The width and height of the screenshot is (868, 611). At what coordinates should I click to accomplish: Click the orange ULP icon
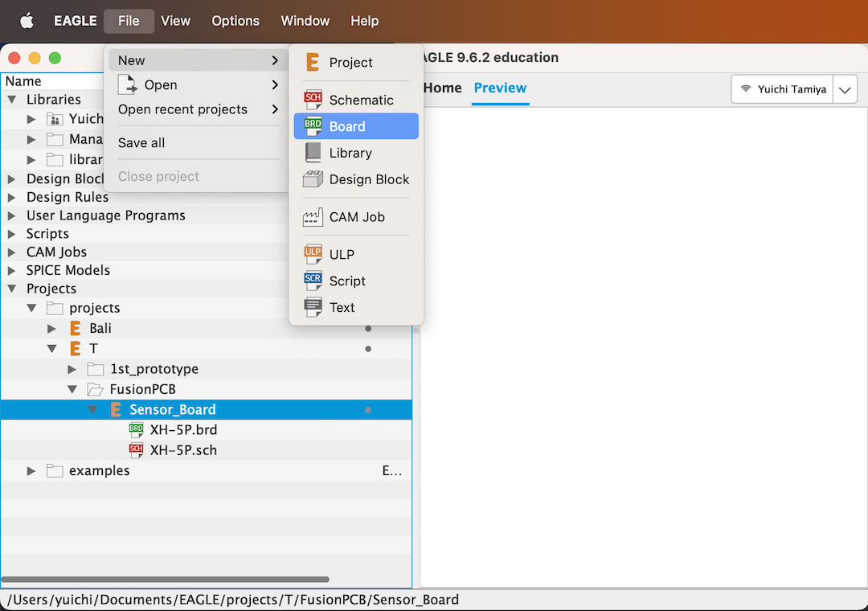coord(313,254)
